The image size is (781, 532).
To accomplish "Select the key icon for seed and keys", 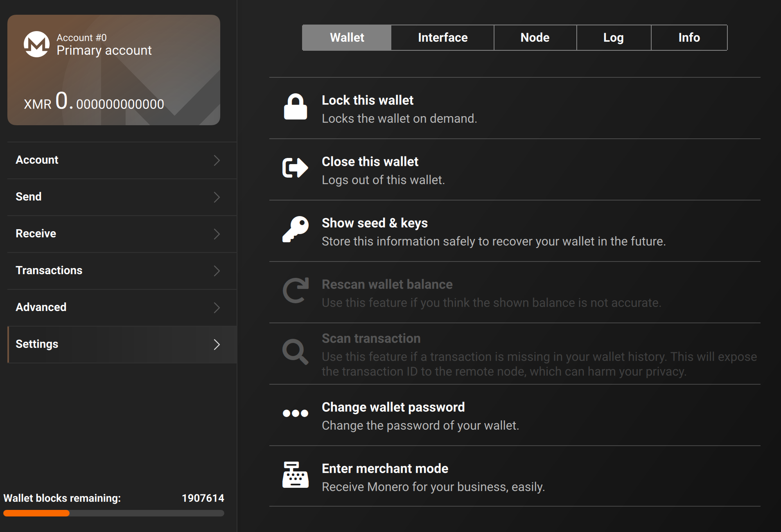I will [295, 229].
